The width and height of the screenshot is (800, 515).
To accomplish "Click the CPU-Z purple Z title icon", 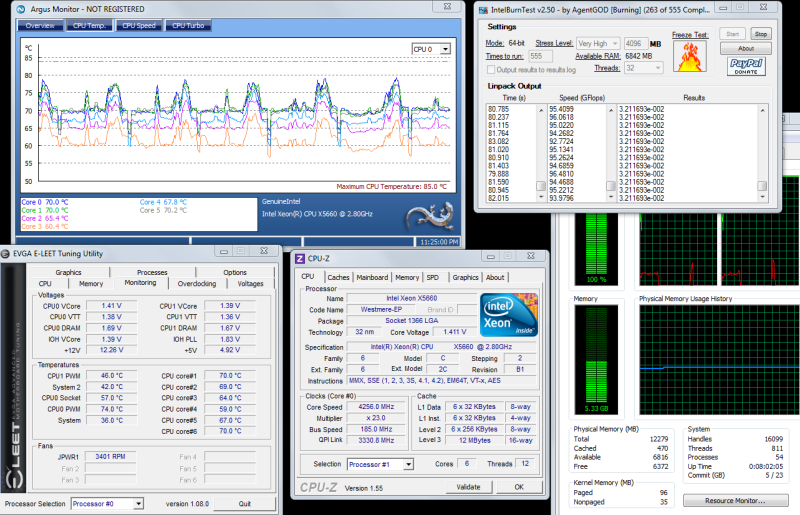I will (x=300, y=258).
